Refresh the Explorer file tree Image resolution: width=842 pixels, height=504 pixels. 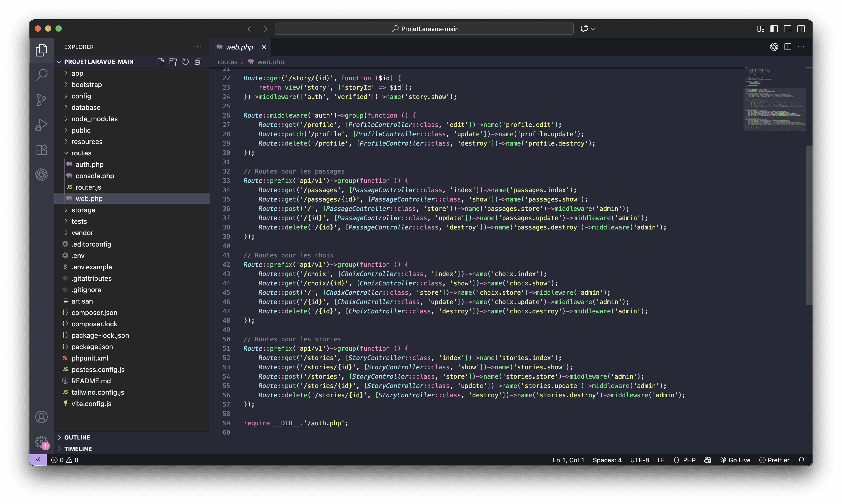point(186,61)
